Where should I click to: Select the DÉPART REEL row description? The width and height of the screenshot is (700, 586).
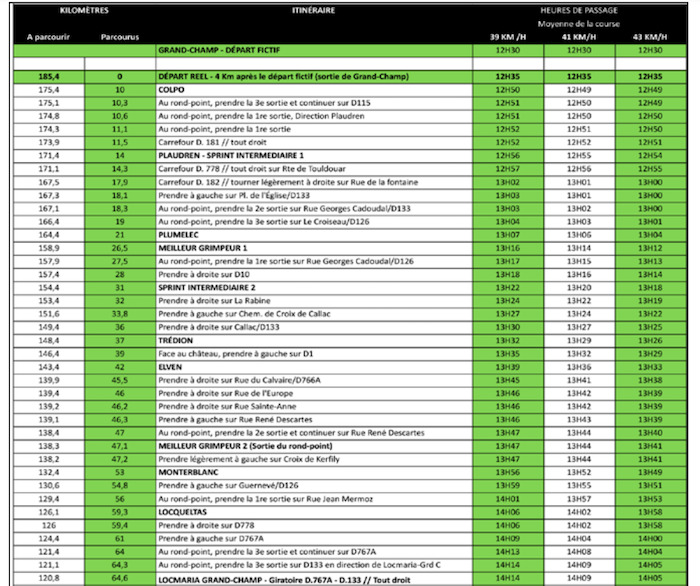pyautogui.click(x=314, y=77)
